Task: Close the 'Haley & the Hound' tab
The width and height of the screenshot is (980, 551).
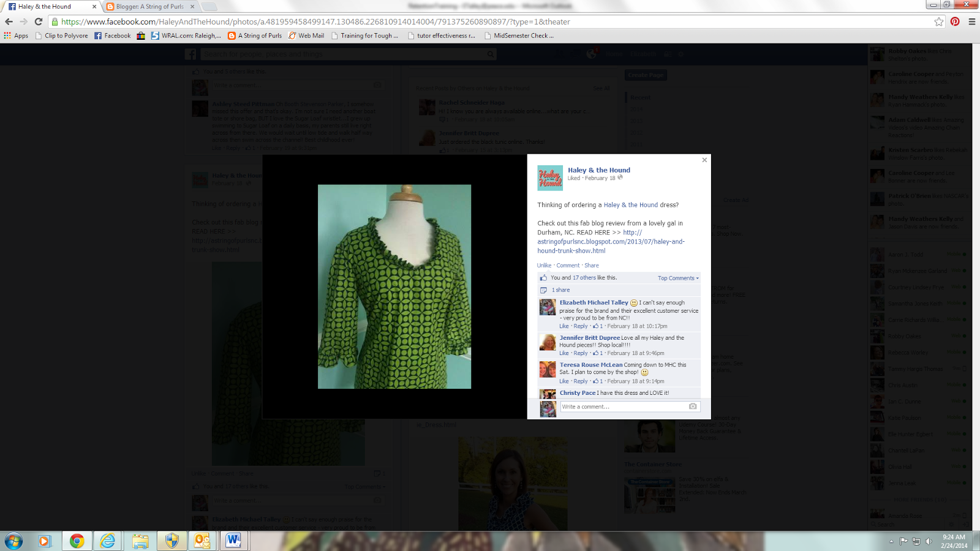Action: [x=94, y=7]
